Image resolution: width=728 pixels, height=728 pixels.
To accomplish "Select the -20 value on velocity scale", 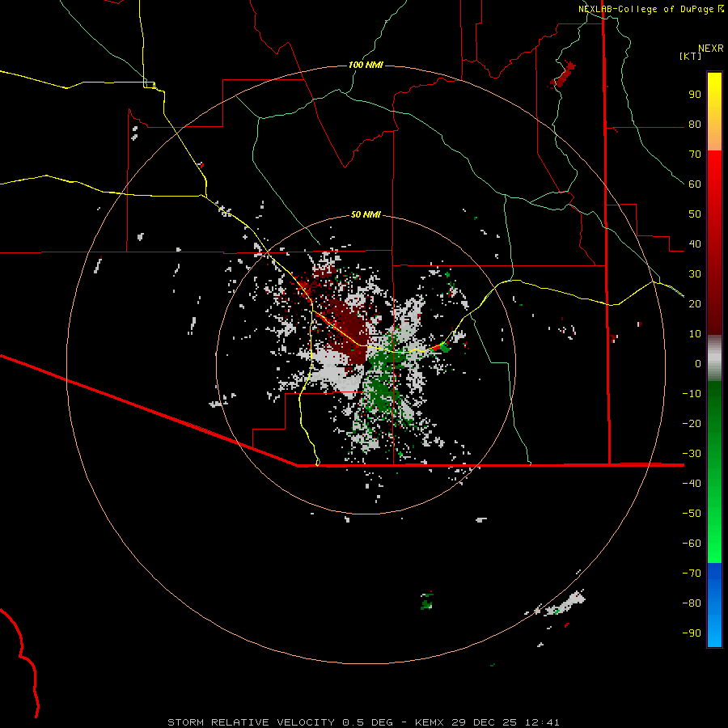I will (692, 423).
